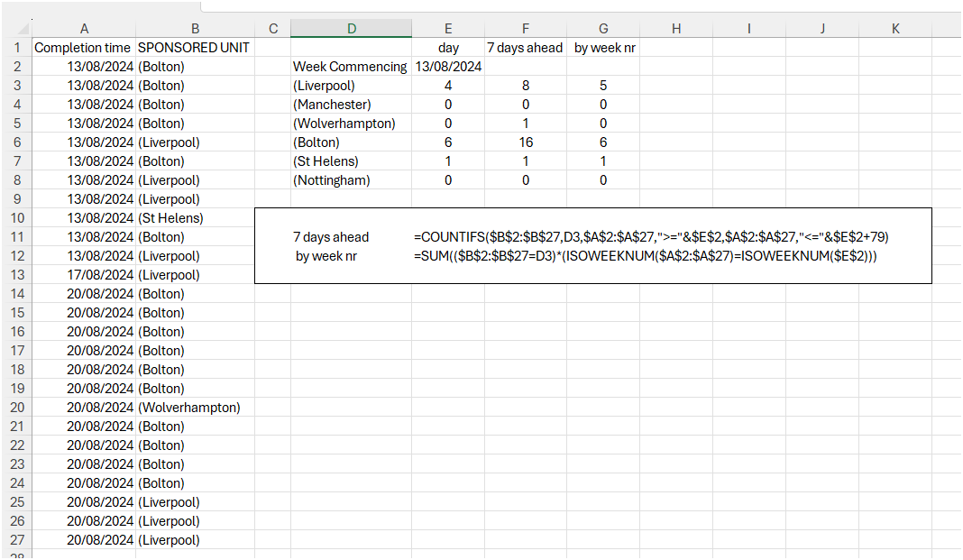Screen dimensions: 963x560
Task: Select row 1 header
Action: (17, 47)
